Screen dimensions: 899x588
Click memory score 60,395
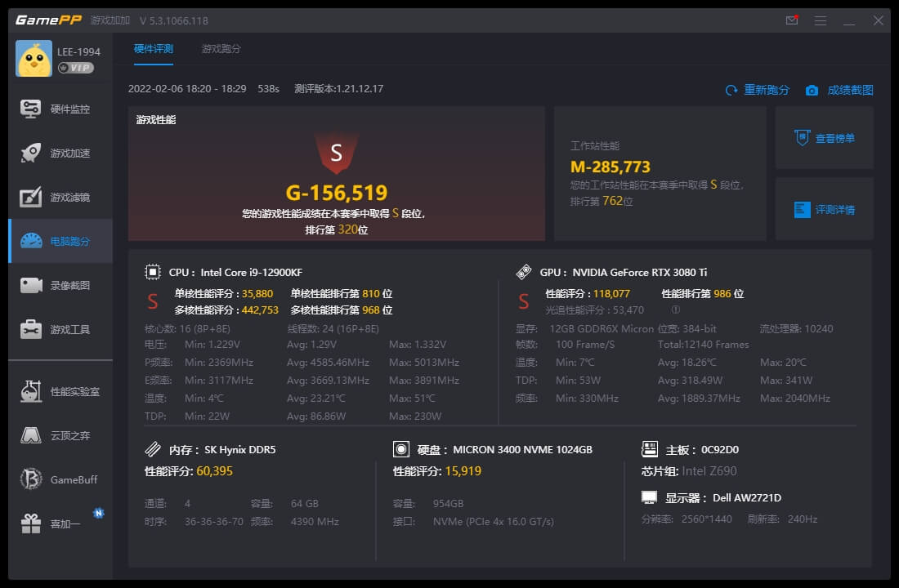point(214,471)
